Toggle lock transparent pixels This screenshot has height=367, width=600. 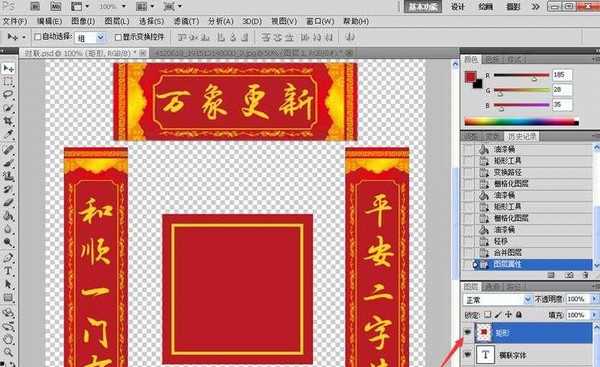click(488, 315)
